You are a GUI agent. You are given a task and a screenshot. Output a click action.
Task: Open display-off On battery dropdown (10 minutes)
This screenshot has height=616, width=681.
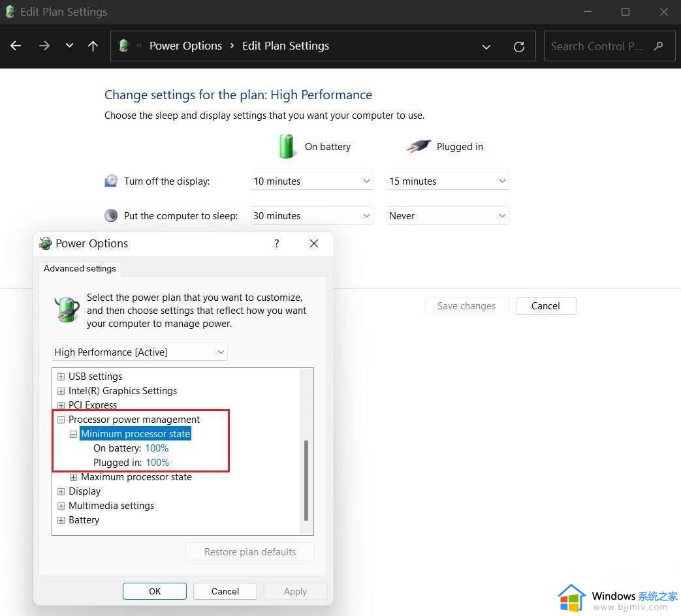(x=311, y=181)
